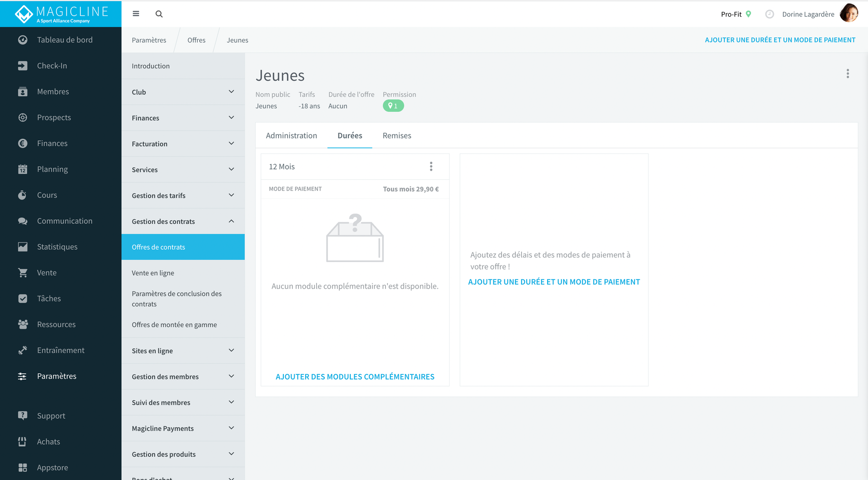
Task: Open the Remises tab
Action: point(397,136)
